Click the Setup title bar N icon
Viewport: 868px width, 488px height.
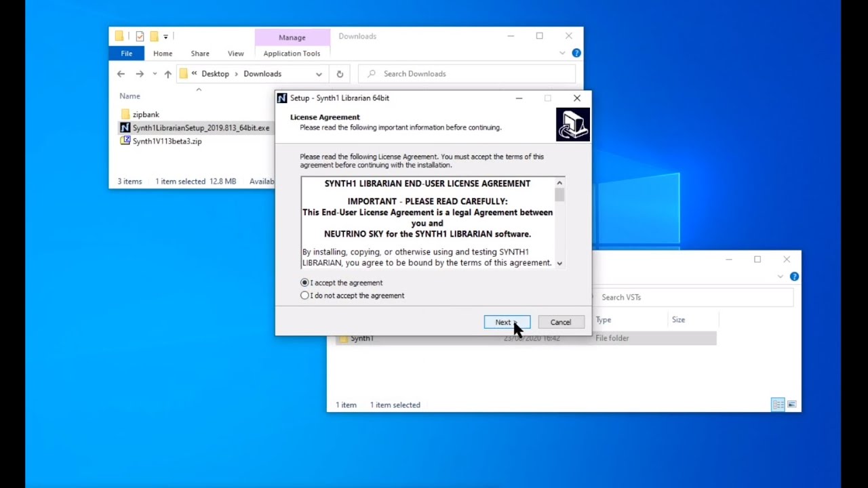point(282,98)
